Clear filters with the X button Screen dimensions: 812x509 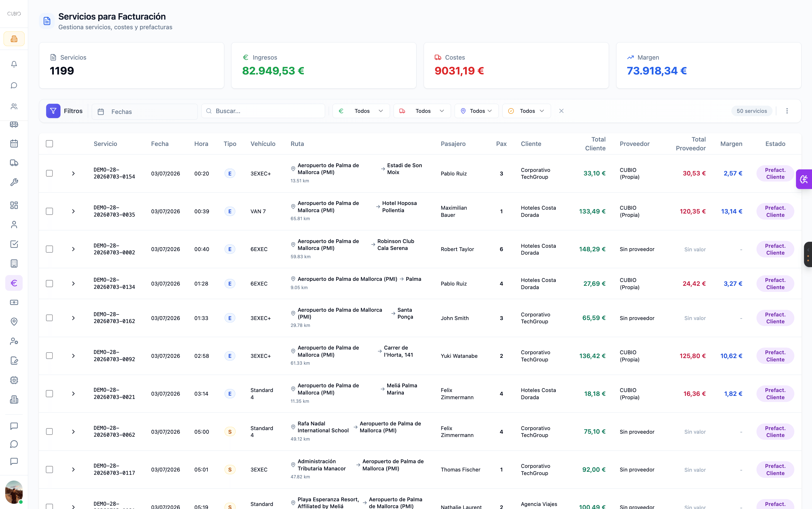(561, 111)
